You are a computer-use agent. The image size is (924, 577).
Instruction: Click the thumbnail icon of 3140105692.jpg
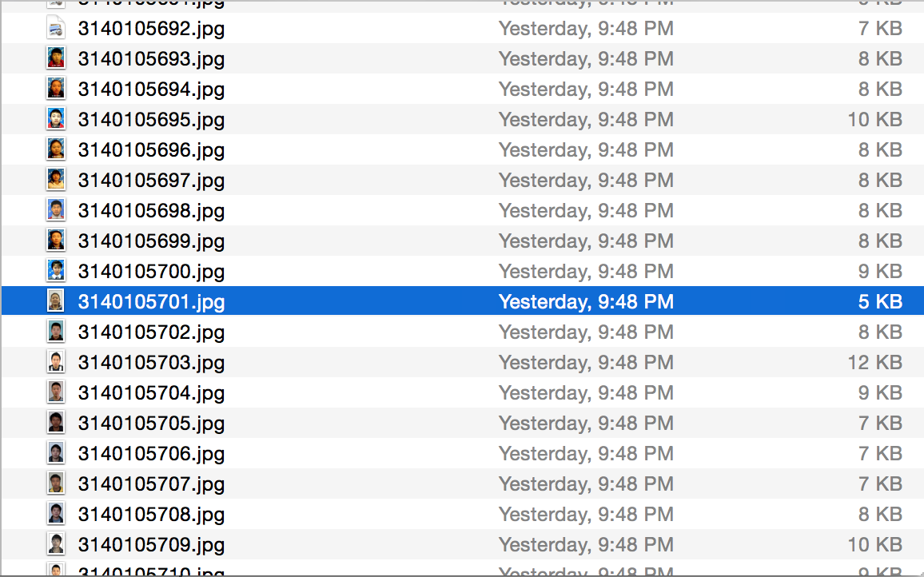click(x=56, y=28)
